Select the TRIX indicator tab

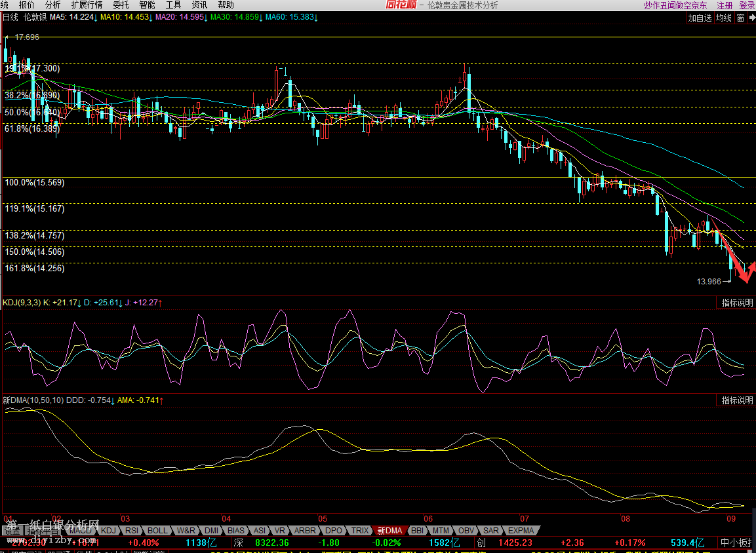[x=360, y=530]
